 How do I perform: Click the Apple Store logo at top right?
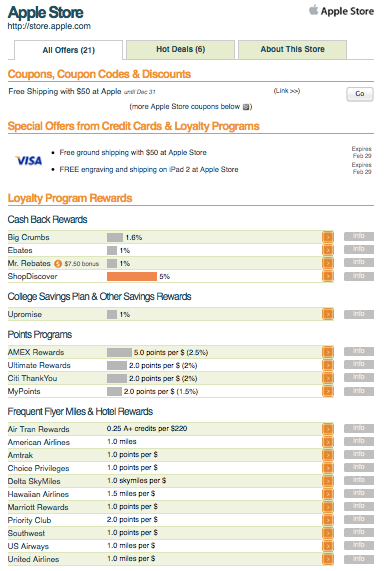(341, 11)
